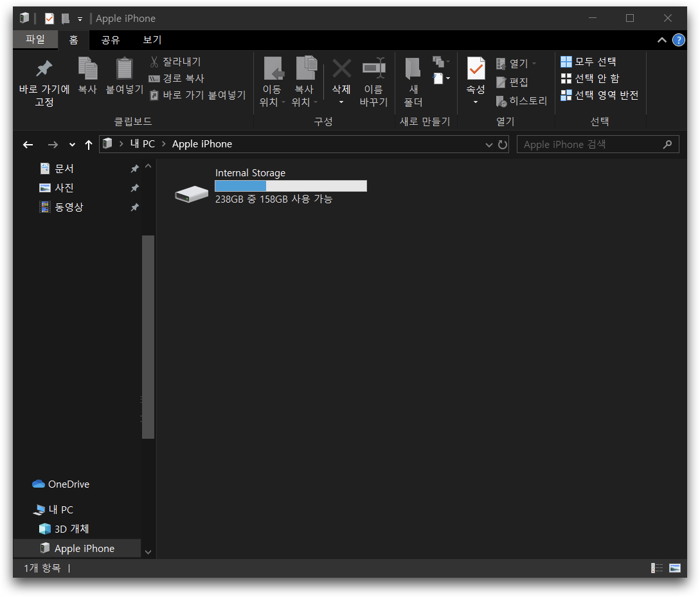Click Apple iPhone in the address path

pos(202,144)
